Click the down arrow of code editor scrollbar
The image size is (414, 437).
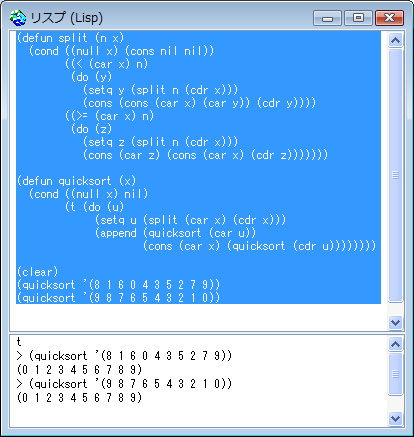(x=395, y=322)
